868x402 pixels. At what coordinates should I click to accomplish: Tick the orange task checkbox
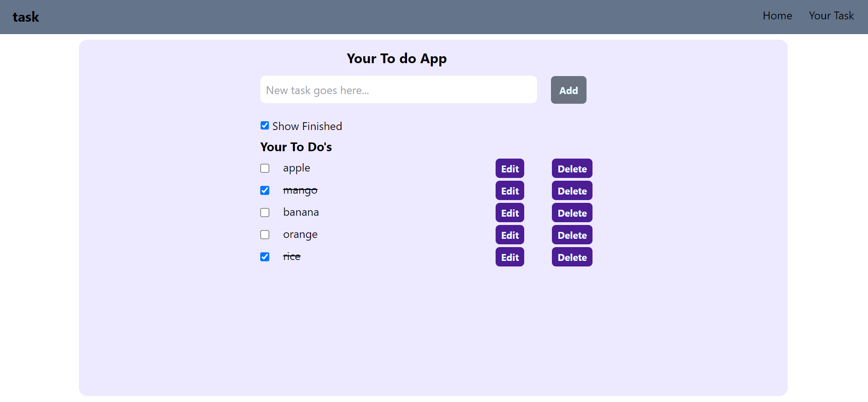265,235
